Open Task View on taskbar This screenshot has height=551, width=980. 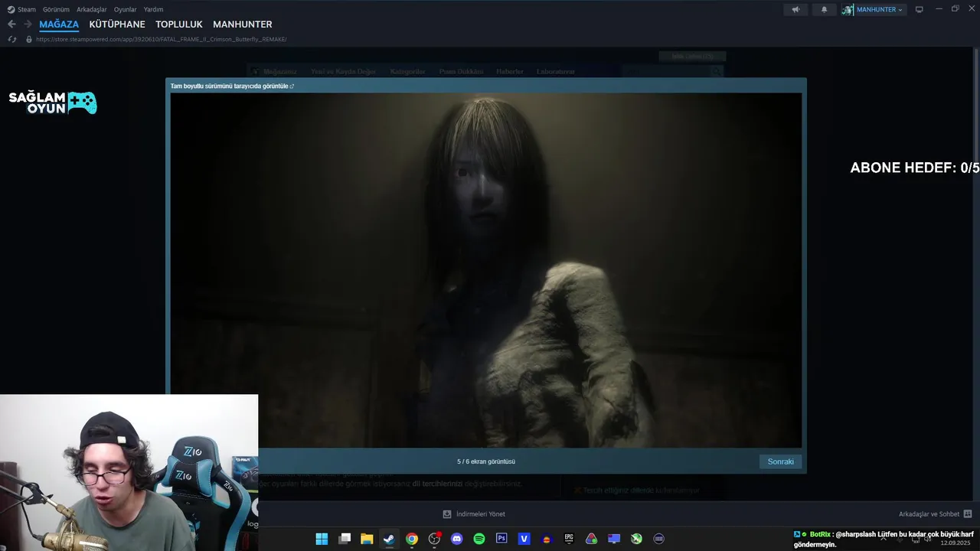[345, 539]
